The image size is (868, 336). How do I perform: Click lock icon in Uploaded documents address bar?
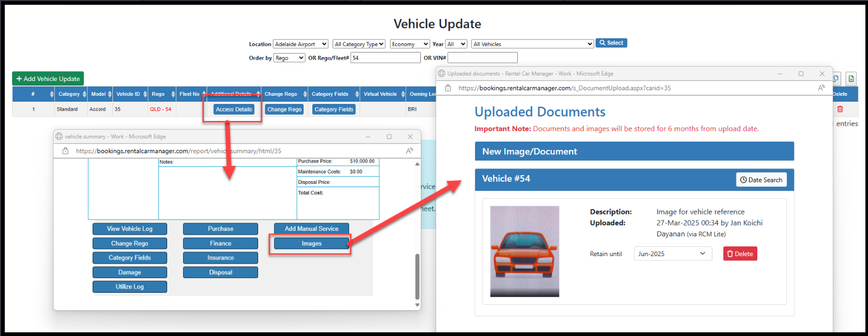(x=448, y=88)
